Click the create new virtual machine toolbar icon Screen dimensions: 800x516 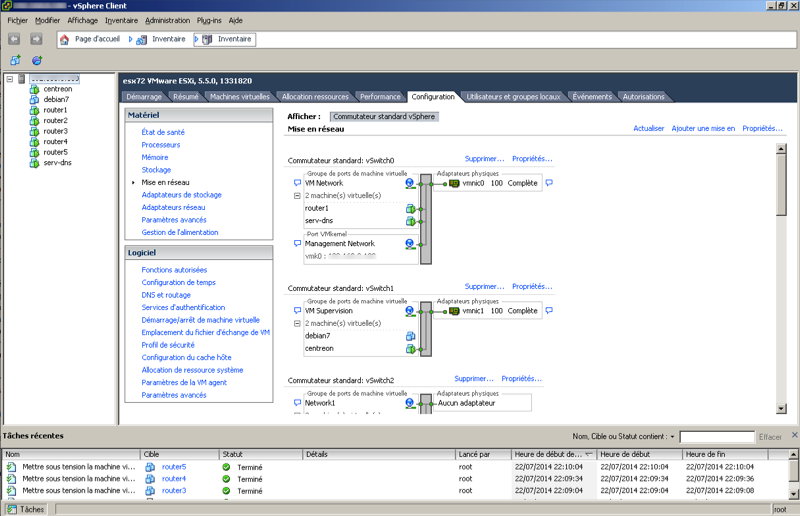pyautogui.click(x=15, y=61)
